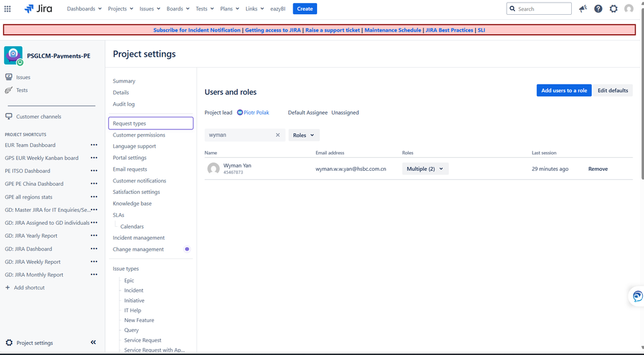The height and width of the screenshot is (355, 644).
Task: Open the SLAs settings page
Action: click(x=118, y=215)
